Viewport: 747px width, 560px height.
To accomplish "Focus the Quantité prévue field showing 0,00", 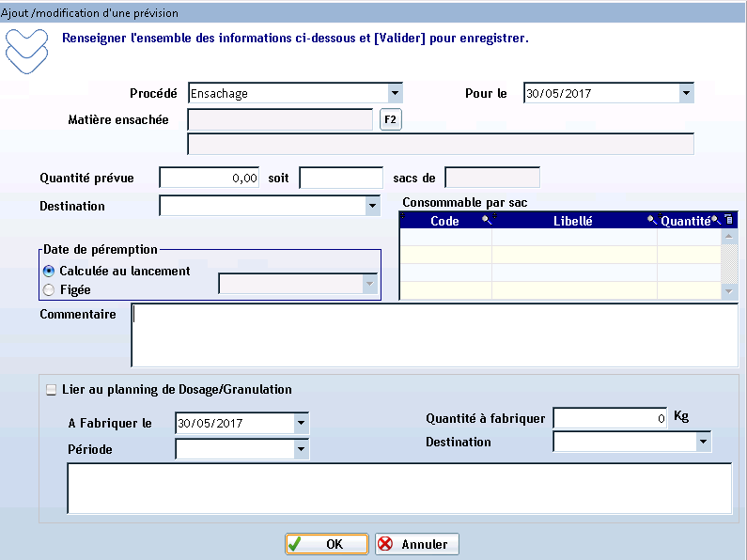I will 210,178.
